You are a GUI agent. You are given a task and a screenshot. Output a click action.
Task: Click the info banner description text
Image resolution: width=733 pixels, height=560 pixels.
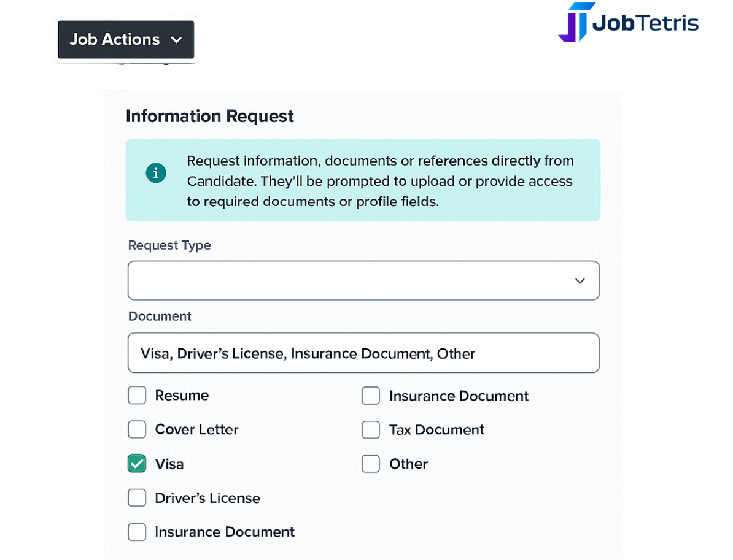coord(380,181)
